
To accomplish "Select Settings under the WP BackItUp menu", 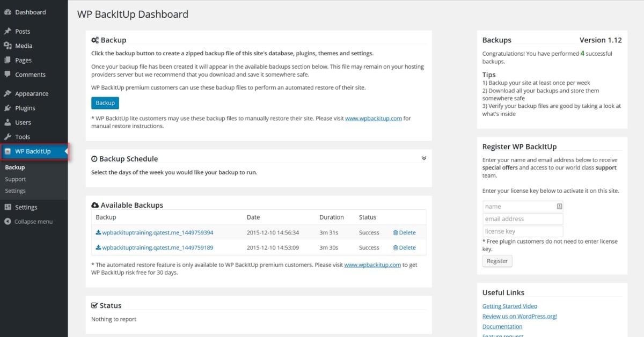I will [15, 191].
